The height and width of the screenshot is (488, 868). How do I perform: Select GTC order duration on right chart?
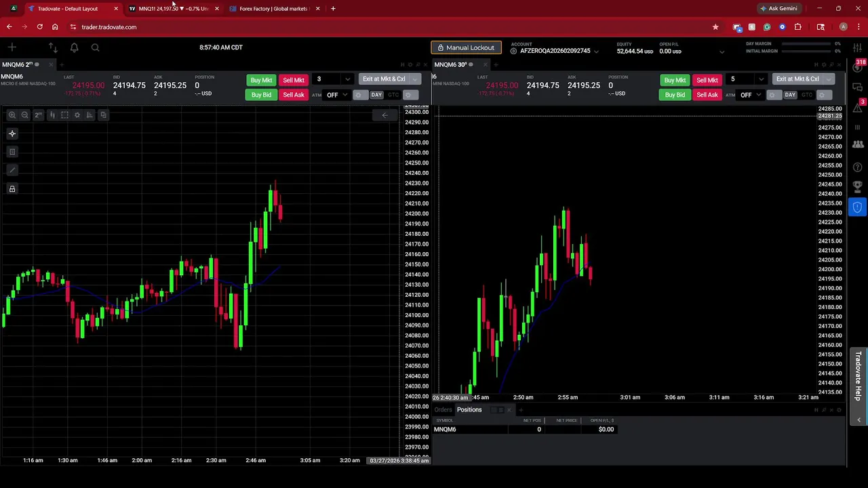tap(807, 95)
